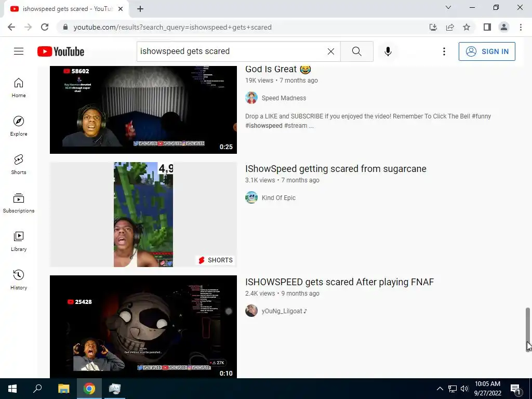Open Subscriptions in the sidebar
Viewport: 532px width, 399px height.
pyautogui.click(x=19, y=203)
